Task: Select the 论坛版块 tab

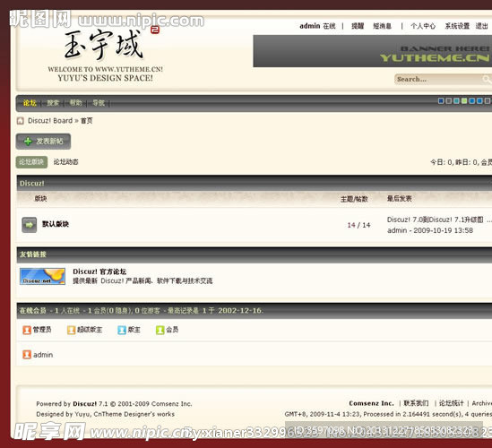Action: point(31,162)
